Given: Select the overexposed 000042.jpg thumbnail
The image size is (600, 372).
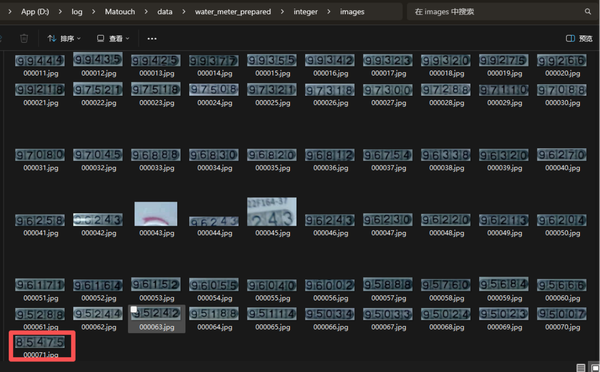Looking at the screenshot, I should tap(98, 220).
